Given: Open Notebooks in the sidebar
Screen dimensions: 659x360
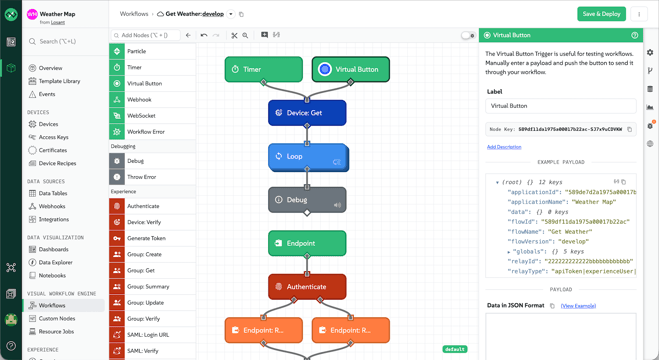Looking at the screenshot, I should pos(52,275).
